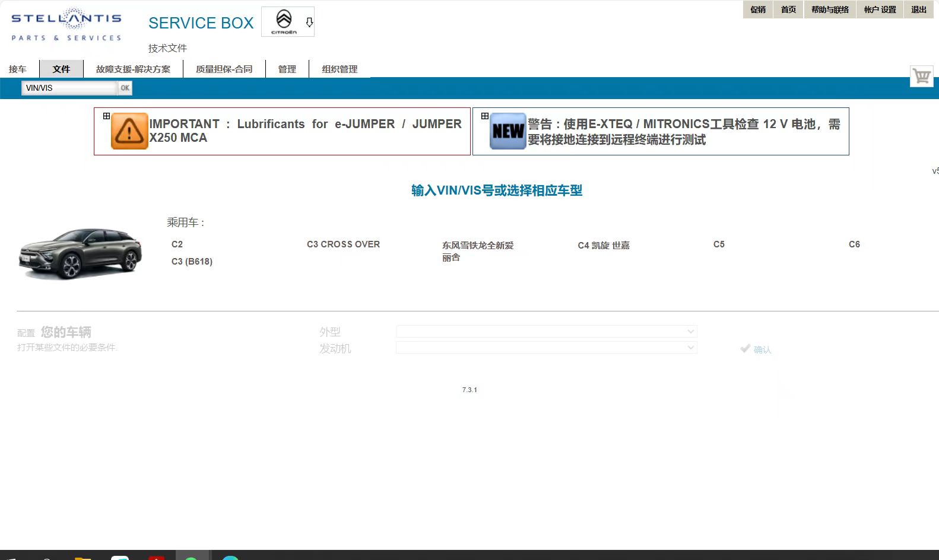
Task: Switch to the 接车 tab
Action: [x=18, y=69]
